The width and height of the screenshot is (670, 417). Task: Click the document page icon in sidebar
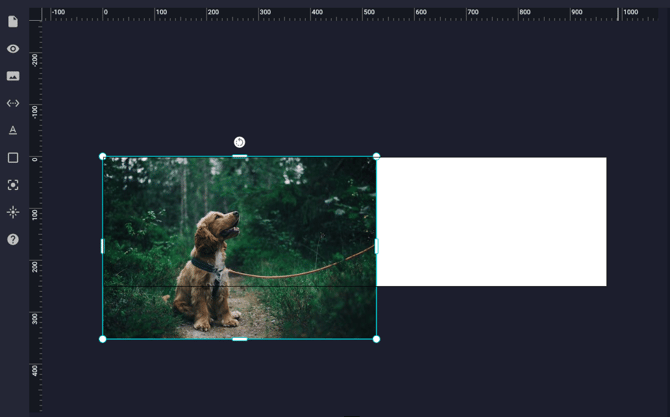[x=13, y=22]
